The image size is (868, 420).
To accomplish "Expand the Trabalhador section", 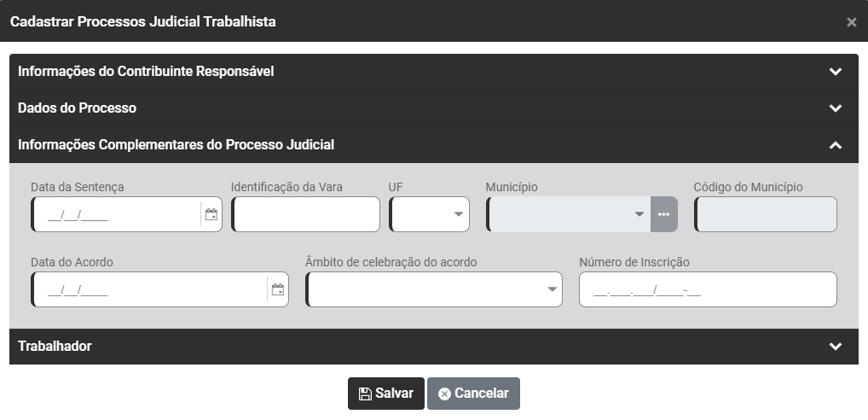I will 835,347.
